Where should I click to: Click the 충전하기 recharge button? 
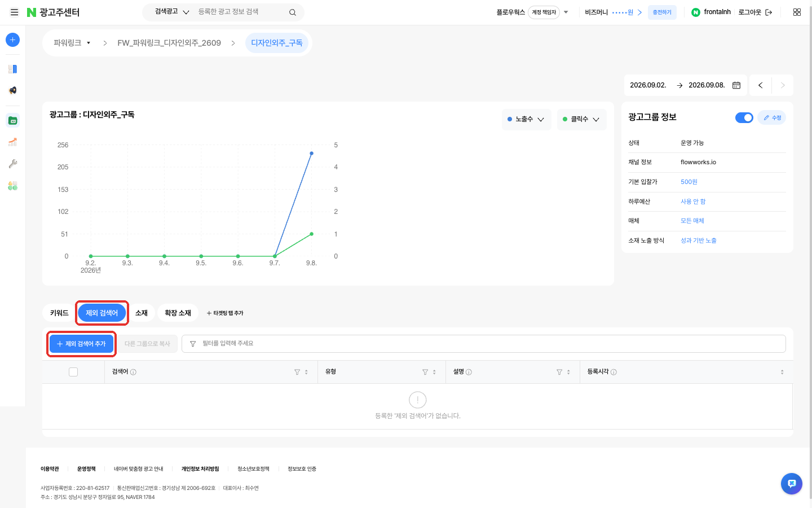click(x=662, y=12)
